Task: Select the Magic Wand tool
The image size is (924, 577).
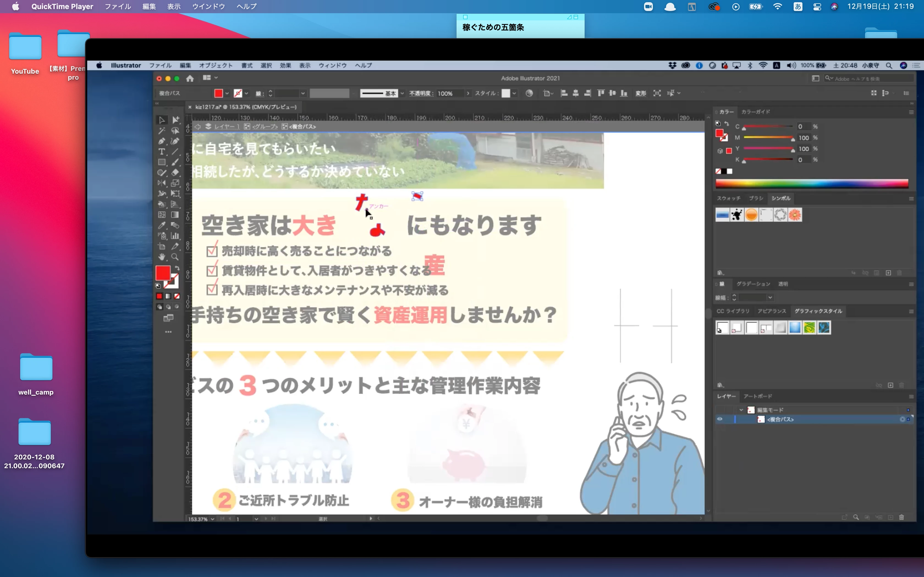Action: (x=161, y=131)
